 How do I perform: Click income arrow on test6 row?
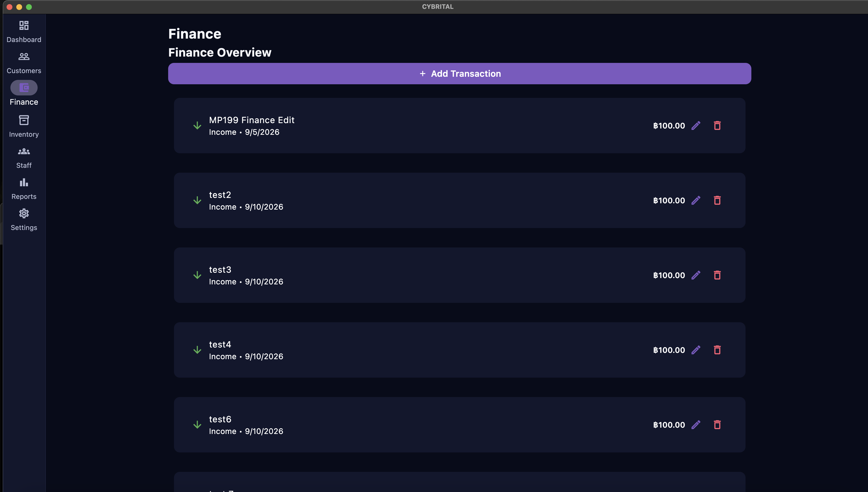(197, 425)
